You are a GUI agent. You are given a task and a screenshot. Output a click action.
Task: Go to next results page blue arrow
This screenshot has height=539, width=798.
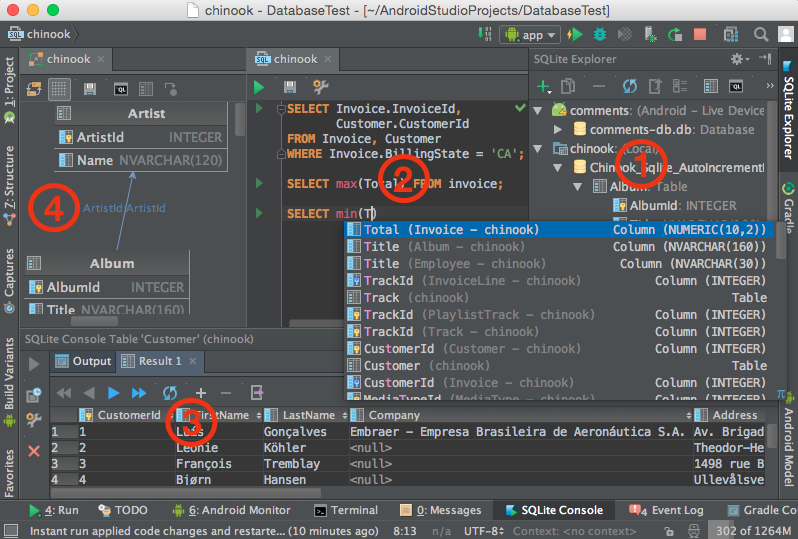(x=113, y=393)
